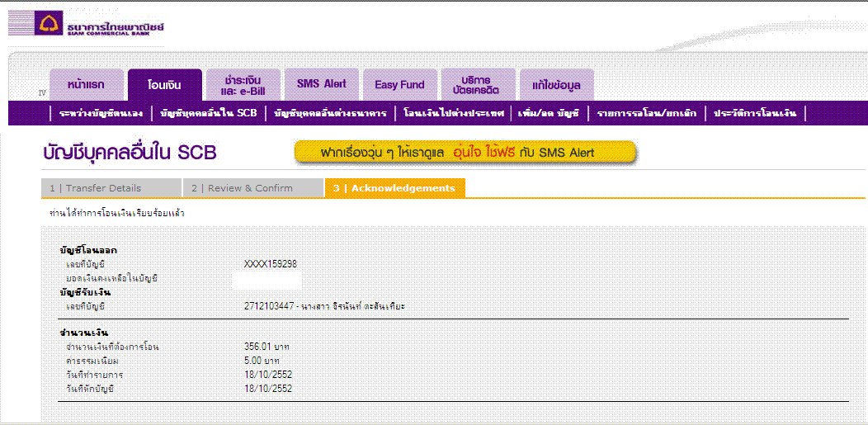Click the จำนวนเงิน section heading
The height and width of the screenshot is (425, 868).
coord(83,333)
